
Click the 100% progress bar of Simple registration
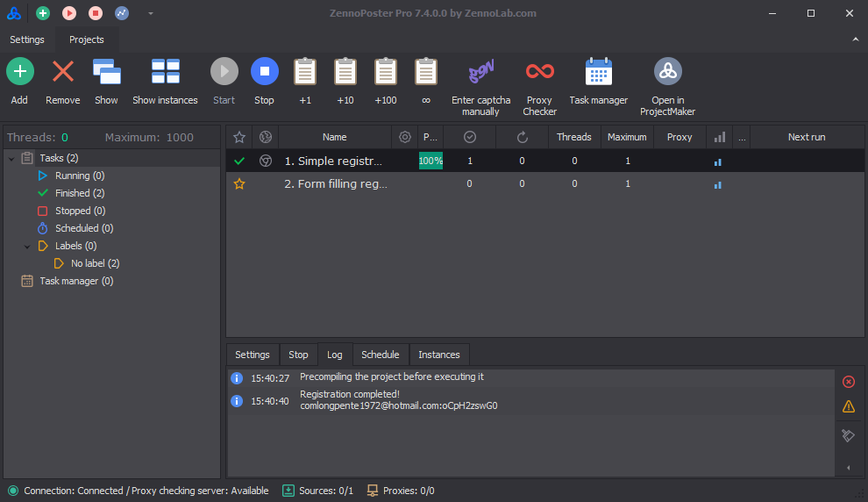(430, 161)
